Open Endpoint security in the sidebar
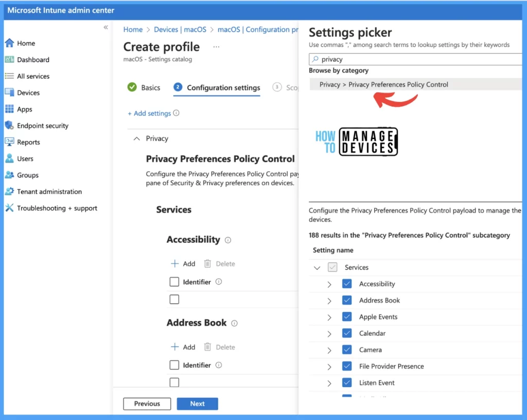 pyautogui.click(x=43, y=126)
